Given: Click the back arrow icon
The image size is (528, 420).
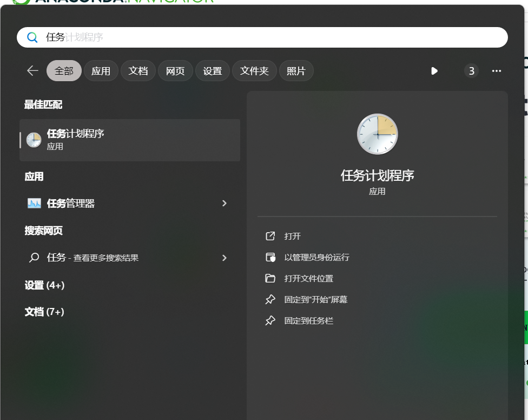Looking at the screenshot, I should (x=32, y=71).
